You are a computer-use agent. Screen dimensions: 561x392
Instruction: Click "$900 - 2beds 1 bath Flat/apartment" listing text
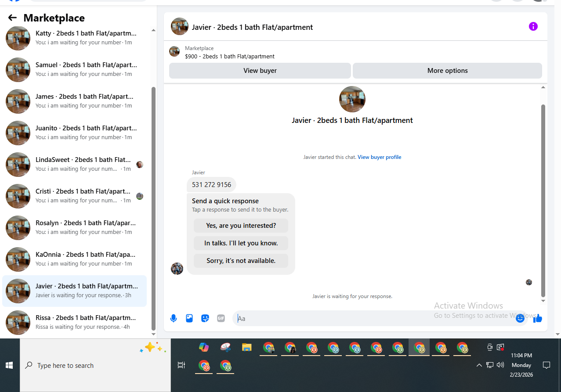point(230,57)
